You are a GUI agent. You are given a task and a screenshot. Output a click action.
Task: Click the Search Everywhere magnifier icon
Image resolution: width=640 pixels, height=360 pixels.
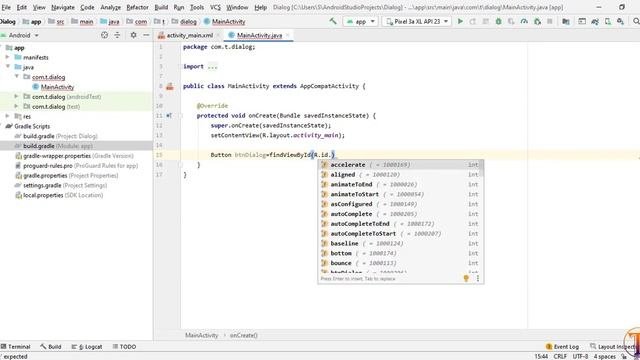(636, 21)
